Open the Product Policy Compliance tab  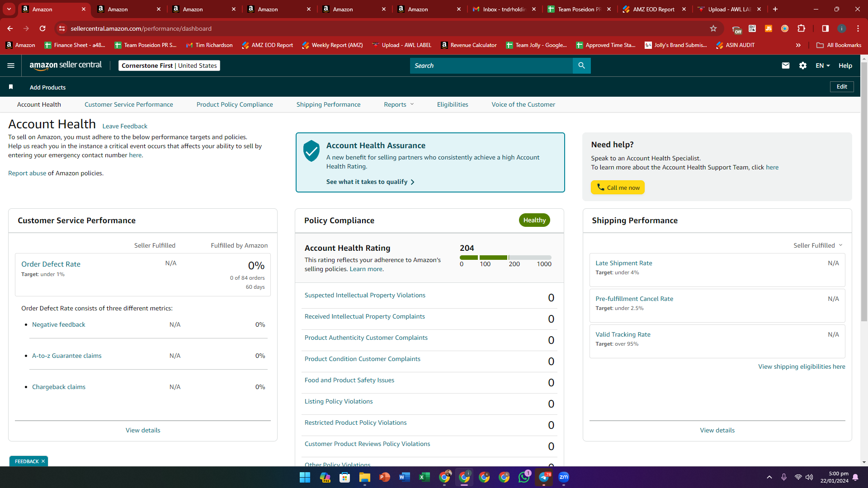(x=235, y=104)
